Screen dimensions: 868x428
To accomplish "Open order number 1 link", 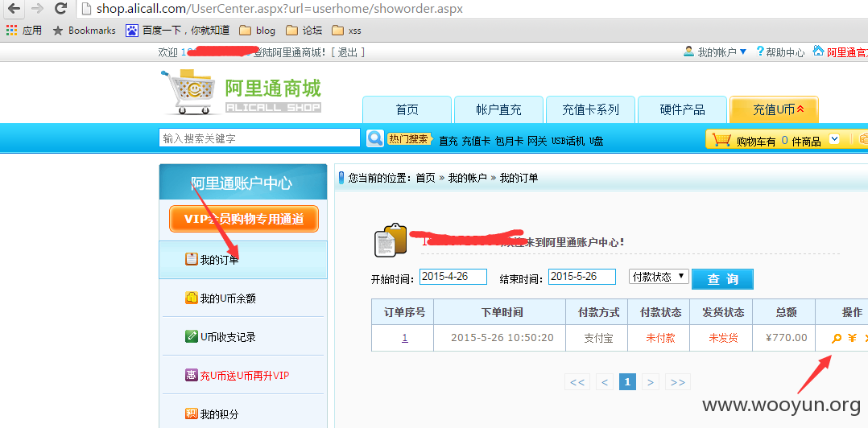I will 405,338.
